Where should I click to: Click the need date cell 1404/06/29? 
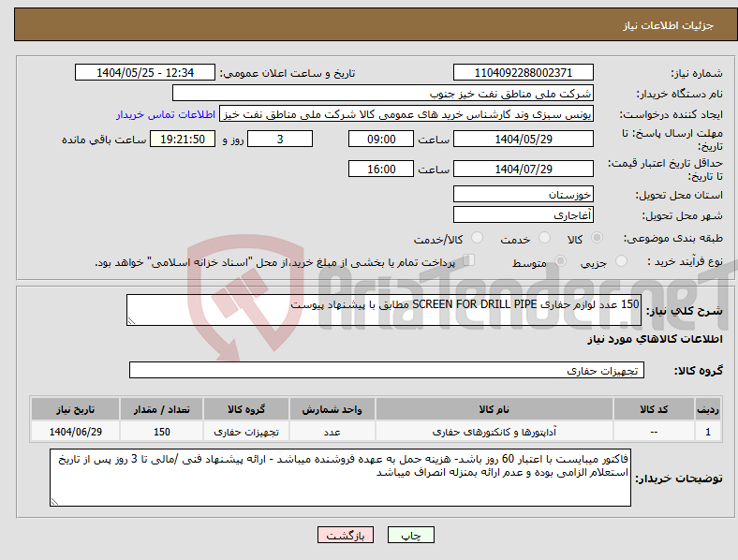pos(75,432)
